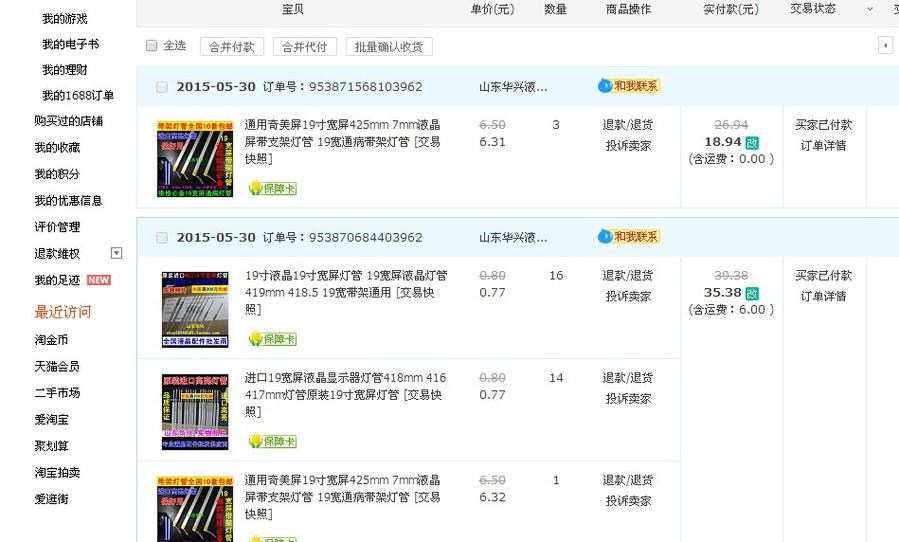Click the 保障卡 badge under the 18.94 order item

coord(272,188)
